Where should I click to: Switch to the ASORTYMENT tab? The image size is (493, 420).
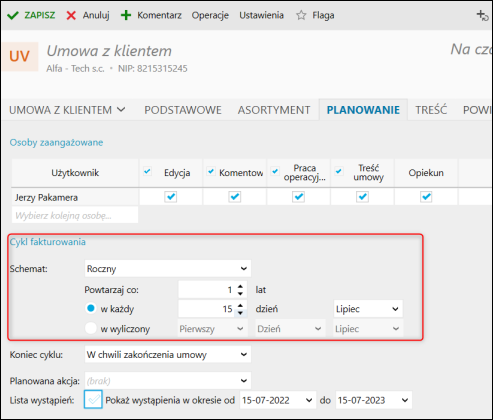click(274, 110)
